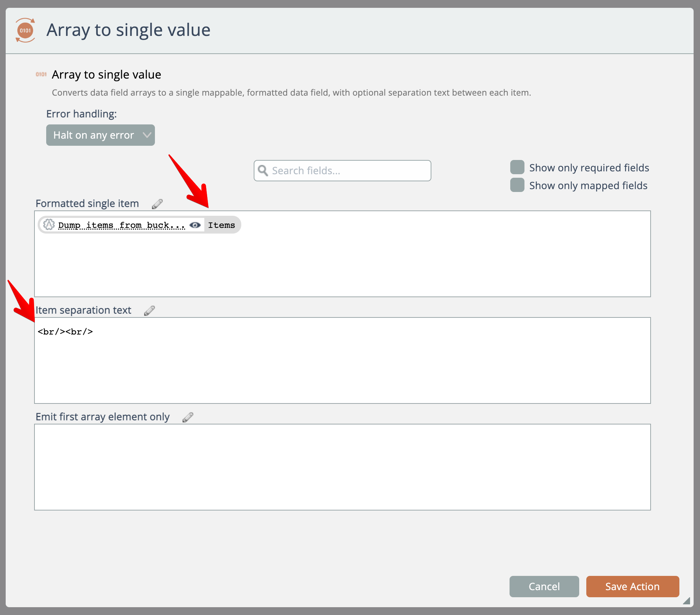
Task: Click inside Emit first array element box
Action: (342, 467)
